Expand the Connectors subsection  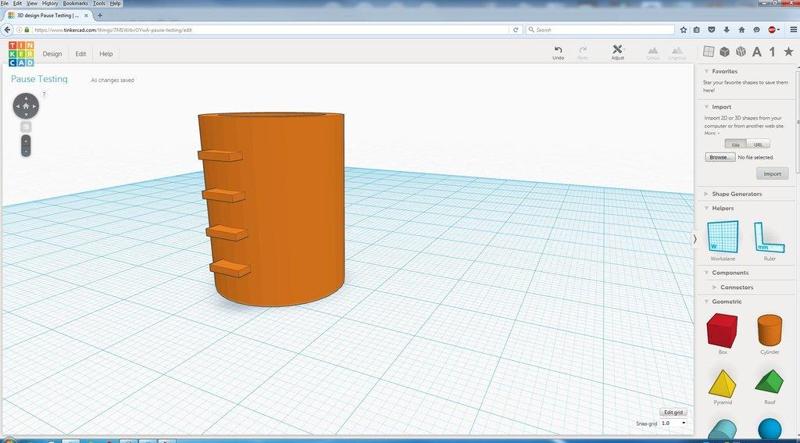click(736, 287)
